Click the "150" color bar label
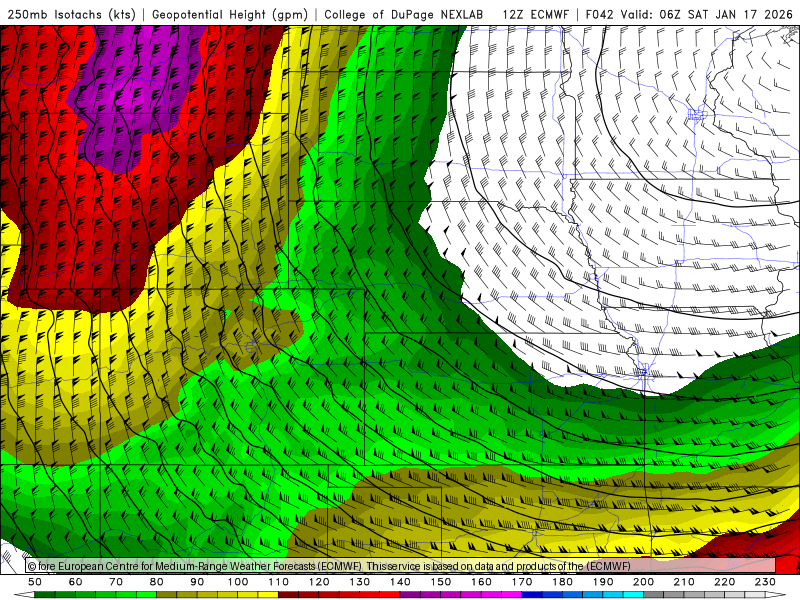The height and width of the screenshot is (600, 800). point(441,582)
